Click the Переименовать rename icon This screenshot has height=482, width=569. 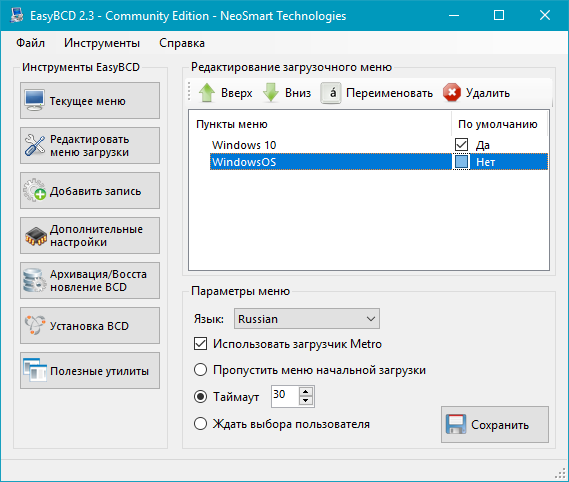[331, 93]
